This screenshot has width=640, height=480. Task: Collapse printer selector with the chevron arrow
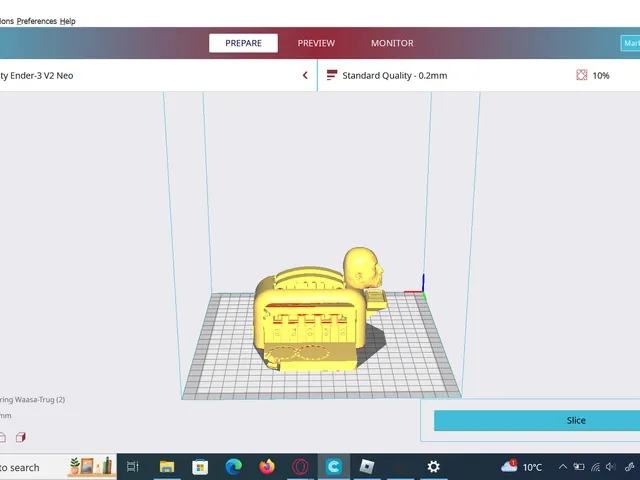pyautogui.click(x=305, y=75)
